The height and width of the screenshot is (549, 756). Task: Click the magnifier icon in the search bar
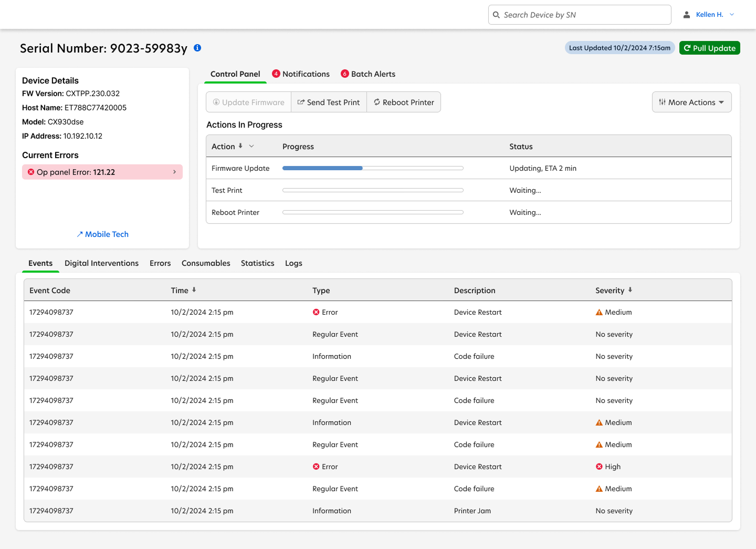pyautogui.click(x=496, y=14)
